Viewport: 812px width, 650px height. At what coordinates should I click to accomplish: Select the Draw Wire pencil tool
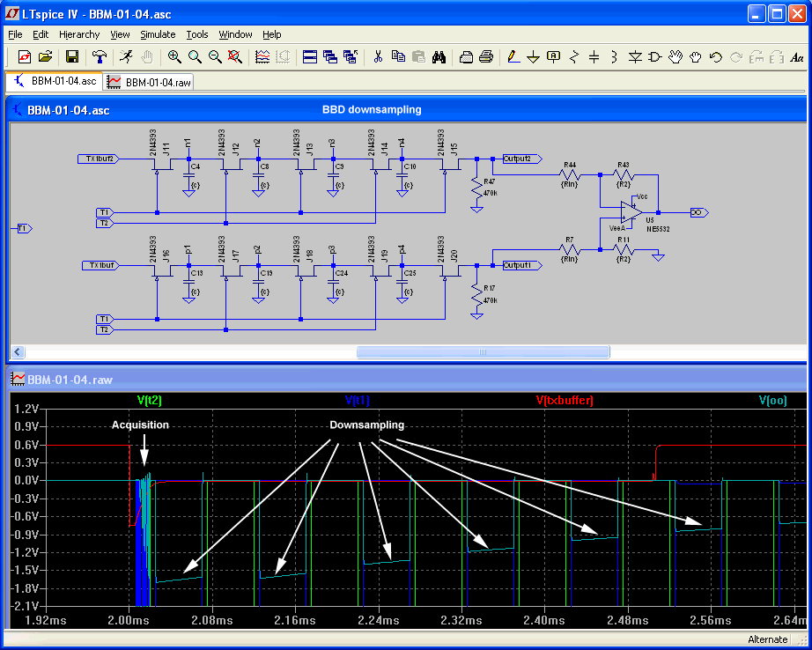pyautogui.click(x=513, y=57)
